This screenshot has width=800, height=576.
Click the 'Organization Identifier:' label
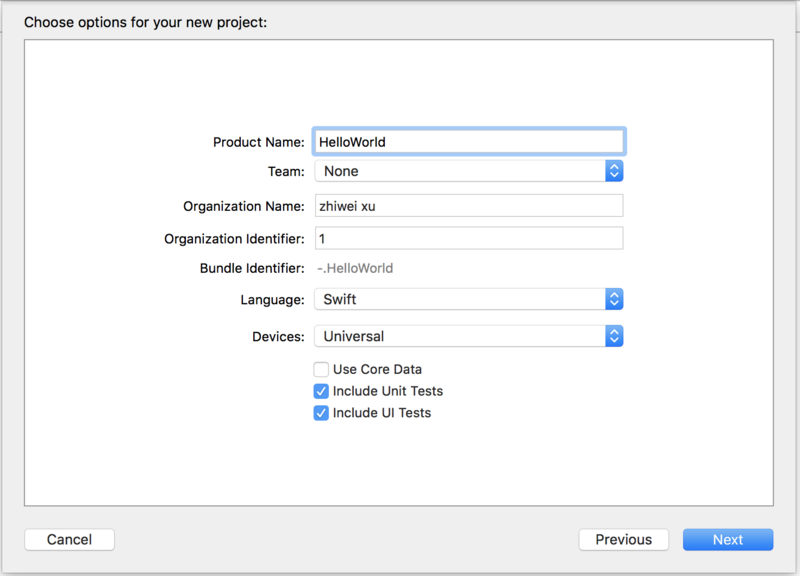[234, 239]
